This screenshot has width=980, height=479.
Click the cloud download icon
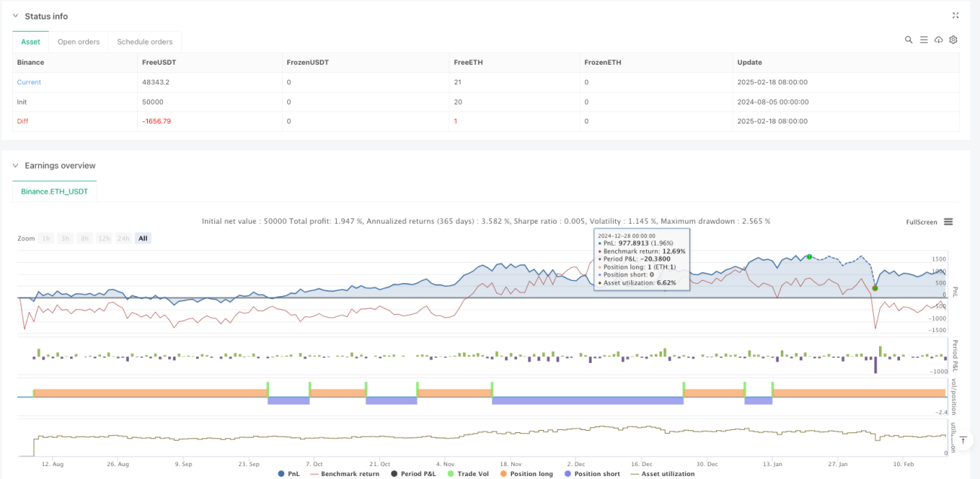point(939,40)
